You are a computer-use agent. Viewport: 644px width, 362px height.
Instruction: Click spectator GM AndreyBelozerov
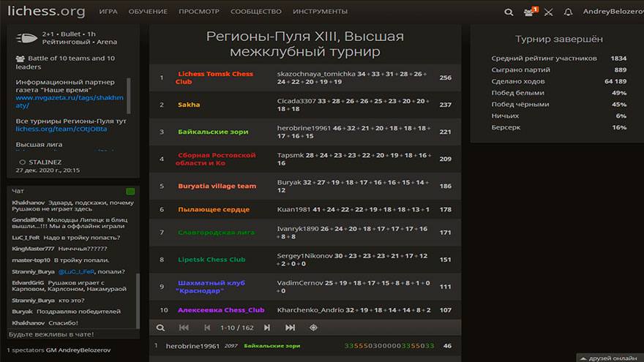[78, 350]
